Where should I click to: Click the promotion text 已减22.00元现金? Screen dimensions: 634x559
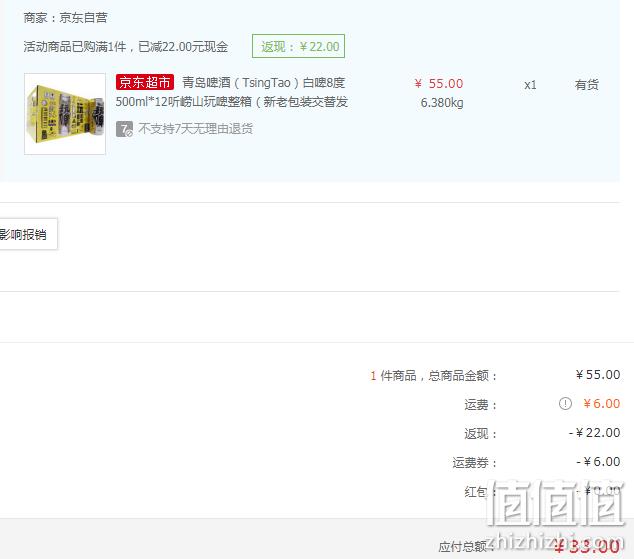click(x=183, y=46)
